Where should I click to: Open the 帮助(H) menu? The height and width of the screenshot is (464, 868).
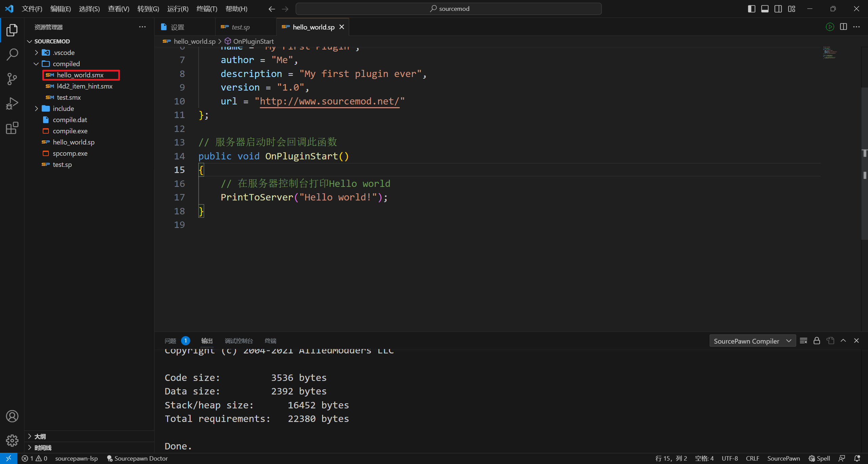(x=236, y=9)
